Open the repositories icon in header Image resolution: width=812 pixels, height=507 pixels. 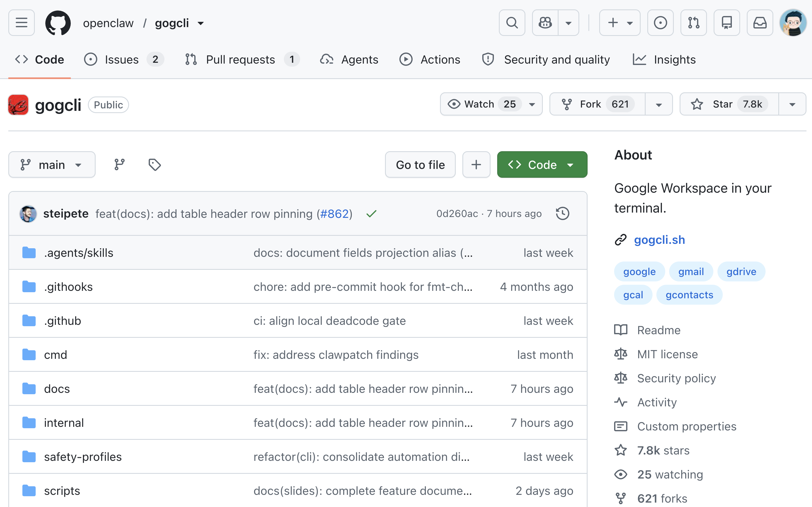pyautogui.click(x=727, y=23)
